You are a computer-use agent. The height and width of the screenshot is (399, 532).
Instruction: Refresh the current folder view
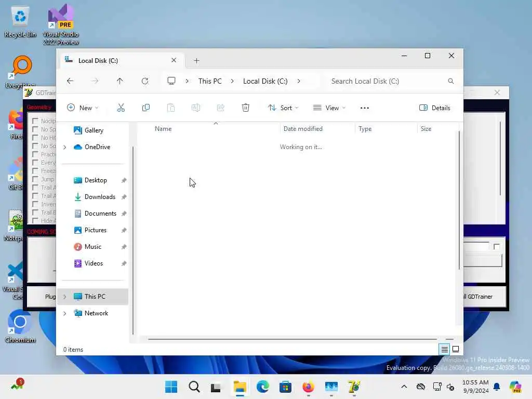pyautogui.click(x=145, y=81)
